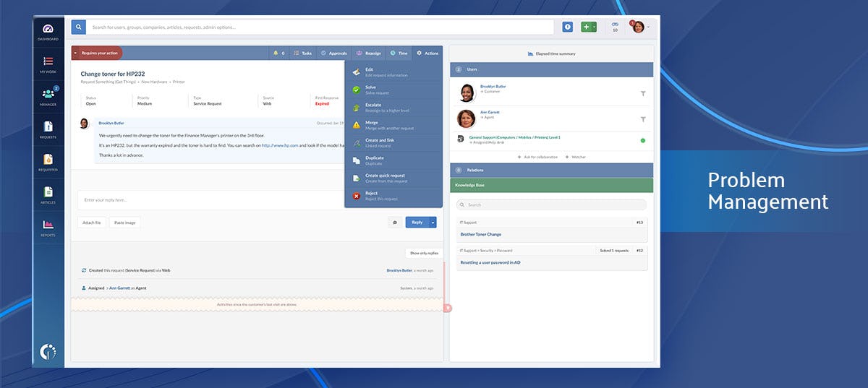868x388 pixels.
Task: Open the Approvals tab
Action: (333, 53)
